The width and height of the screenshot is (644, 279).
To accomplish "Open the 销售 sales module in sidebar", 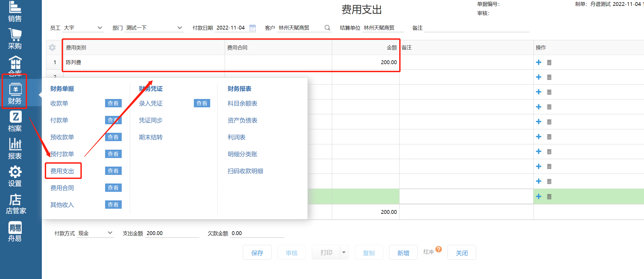I will [15, 11].
